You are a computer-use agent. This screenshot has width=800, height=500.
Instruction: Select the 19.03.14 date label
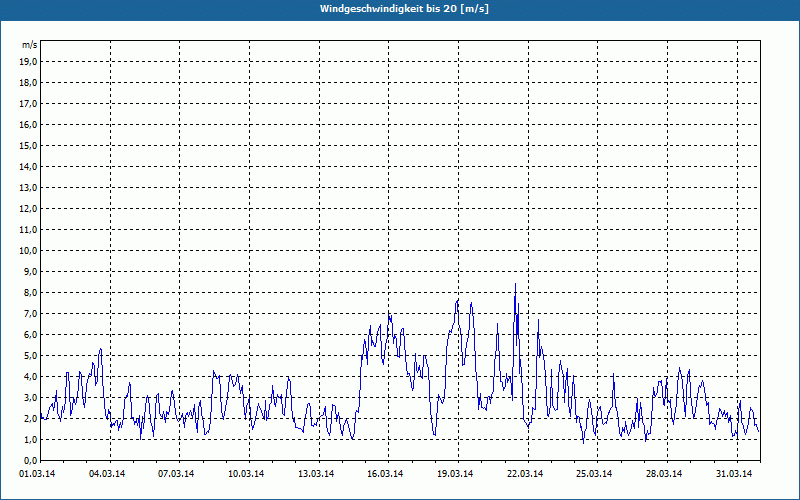(x=455, y=474)
